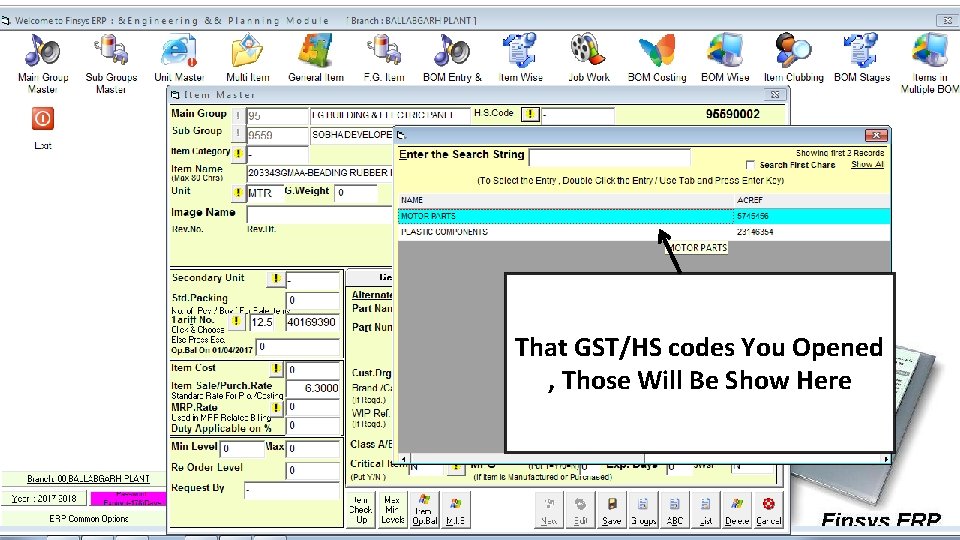This screenshot has width=960, height=540.
Task: Open the BOM Entry icon
Action: point(452,51)
